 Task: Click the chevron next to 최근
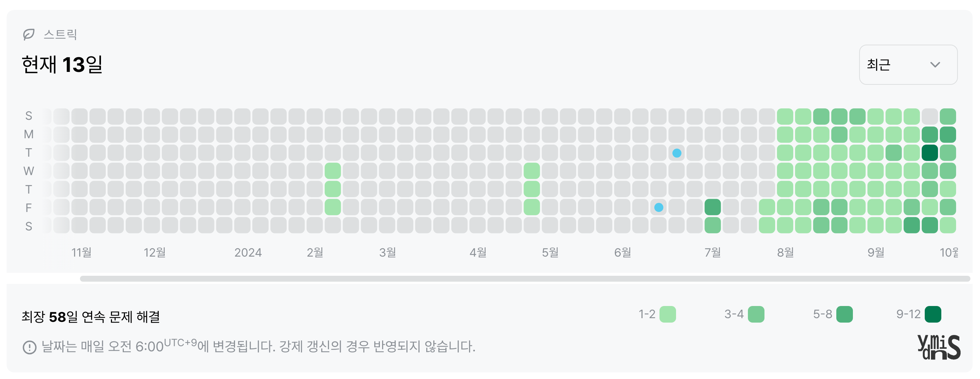[935, 65]
